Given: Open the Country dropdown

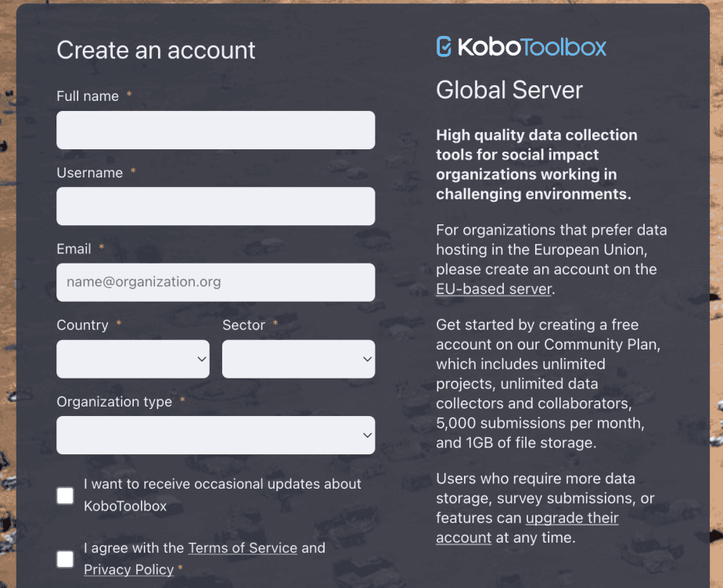Looking at the screenshot, I should pyautogui.click(x=133, y=359).
